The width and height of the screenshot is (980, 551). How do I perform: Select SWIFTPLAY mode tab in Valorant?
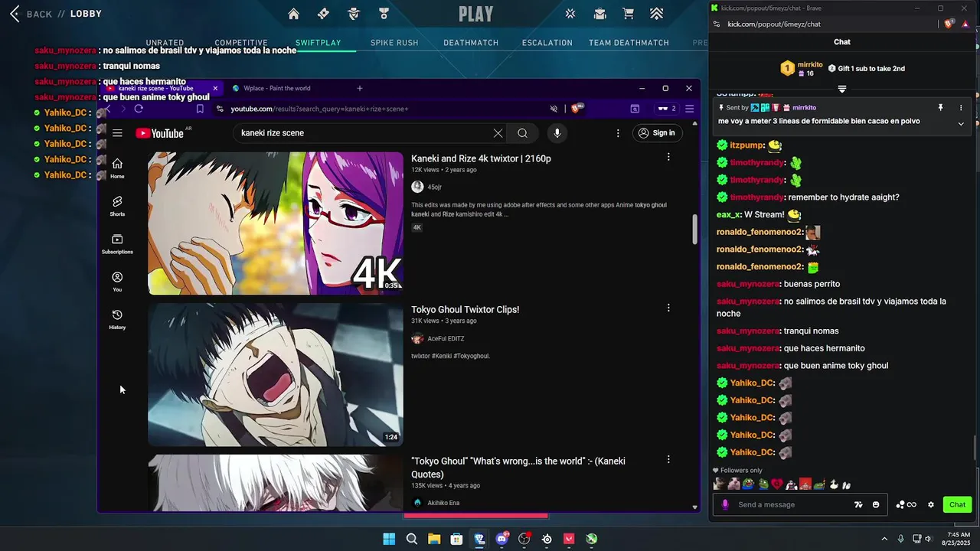(318, 43)
